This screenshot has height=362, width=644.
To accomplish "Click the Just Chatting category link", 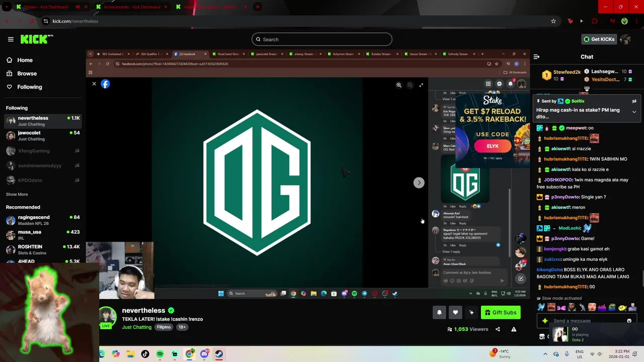I will (x=136, y=327).
